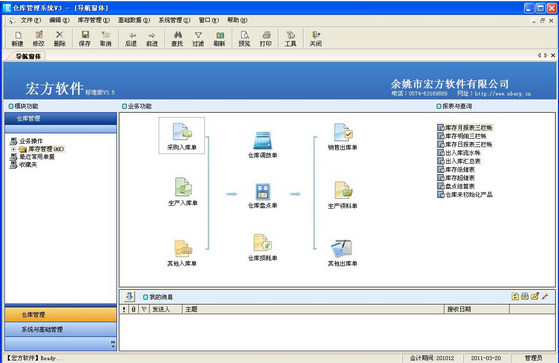Open the 生产领料单 material requisition icon
The width and height of the screenshot is (559, 363).
point(343,195)
